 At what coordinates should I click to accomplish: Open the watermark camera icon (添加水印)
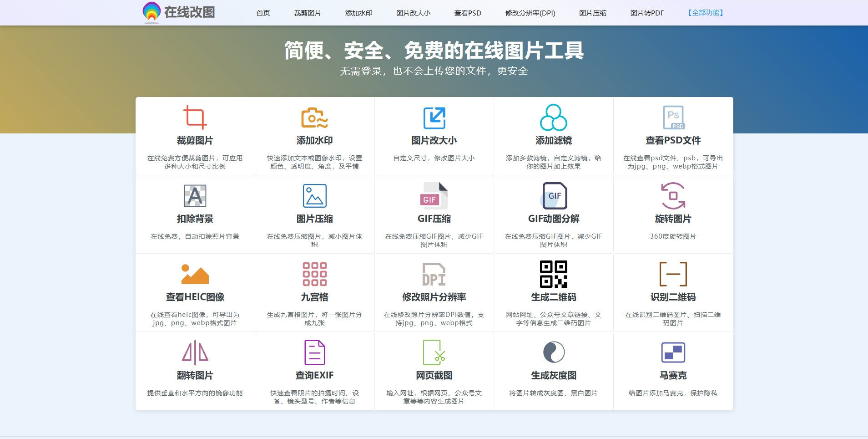pos(314,117)
